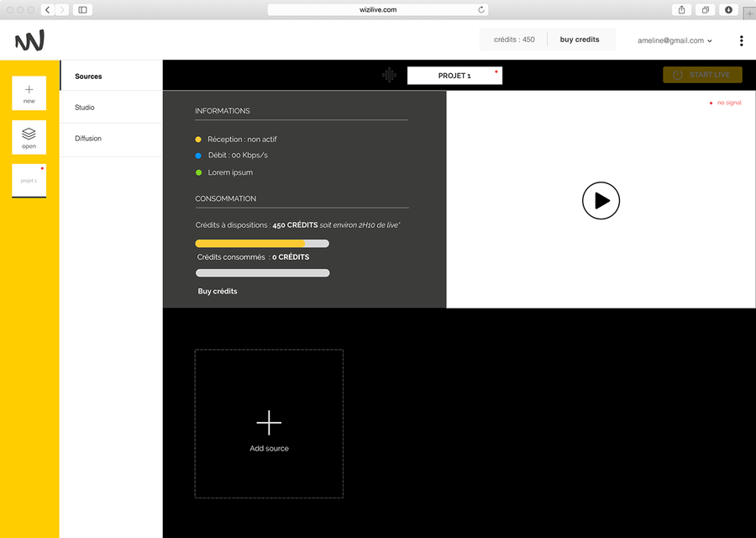The height and width of the screenshot is (538, 756).
Task: Click the browser share icon
Action: click(681, 10)
